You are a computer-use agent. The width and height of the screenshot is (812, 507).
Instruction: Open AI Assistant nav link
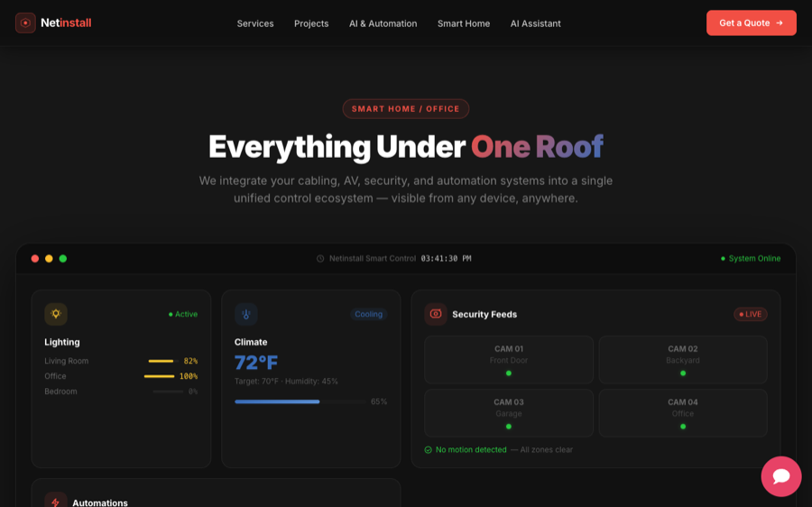(535, 23)
